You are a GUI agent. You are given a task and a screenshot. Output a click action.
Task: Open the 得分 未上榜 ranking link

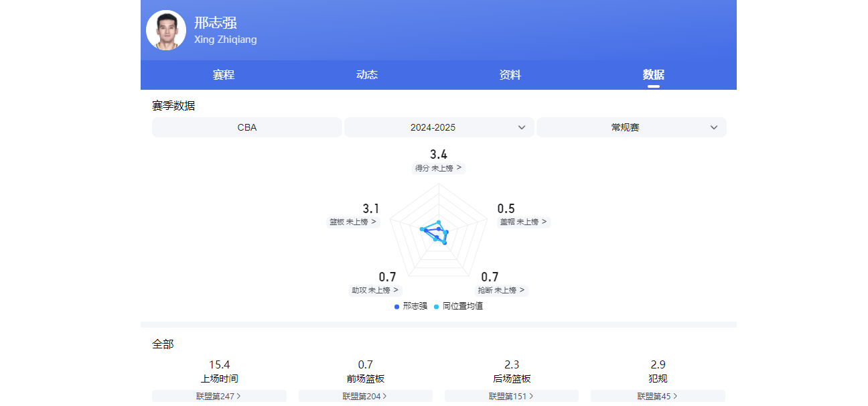tap(438, 168)
